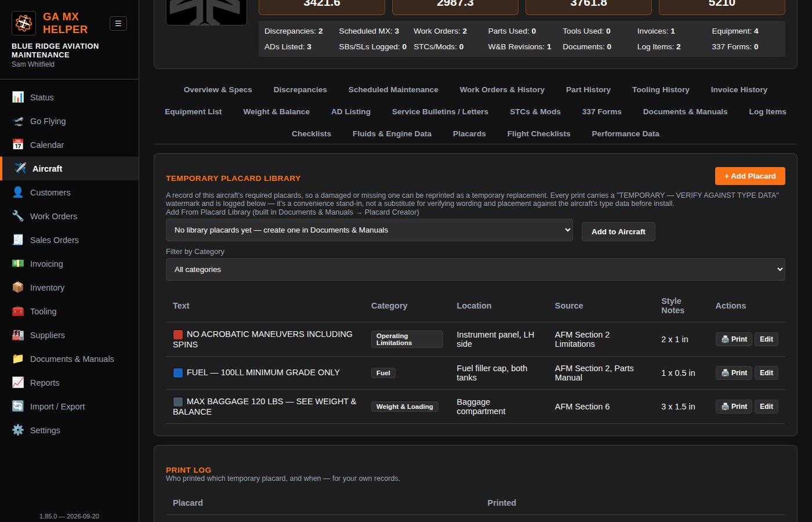Edit the NO ACROBATIC MANEUVERS placard

[766, 339]
